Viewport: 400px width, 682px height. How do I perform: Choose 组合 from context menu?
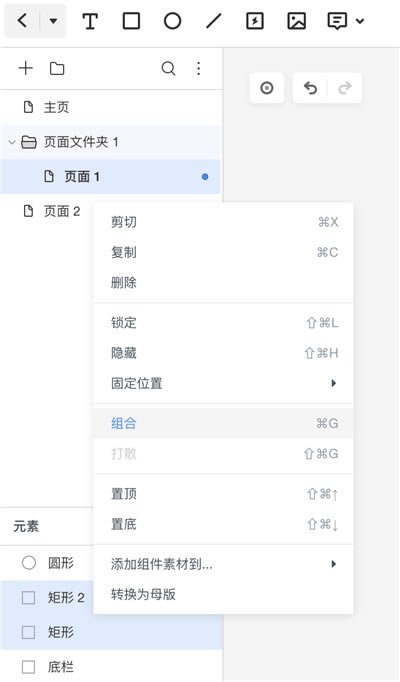(x=223, y=423)
